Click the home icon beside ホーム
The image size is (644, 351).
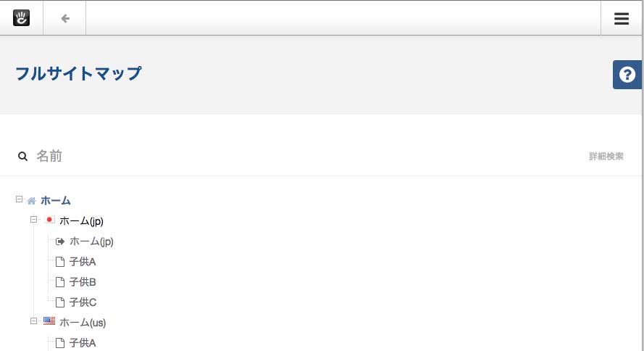tap(32, 201)
